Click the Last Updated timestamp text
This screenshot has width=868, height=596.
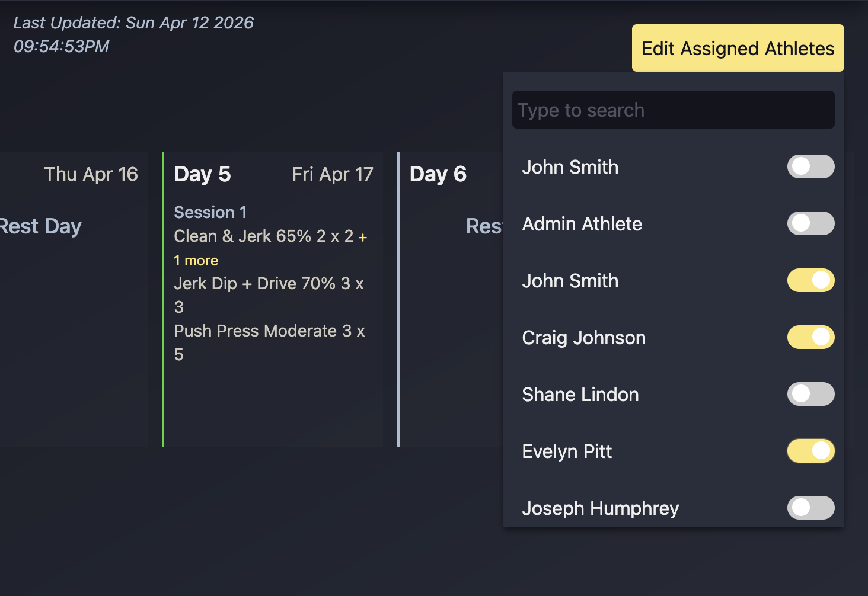(133, 34)
